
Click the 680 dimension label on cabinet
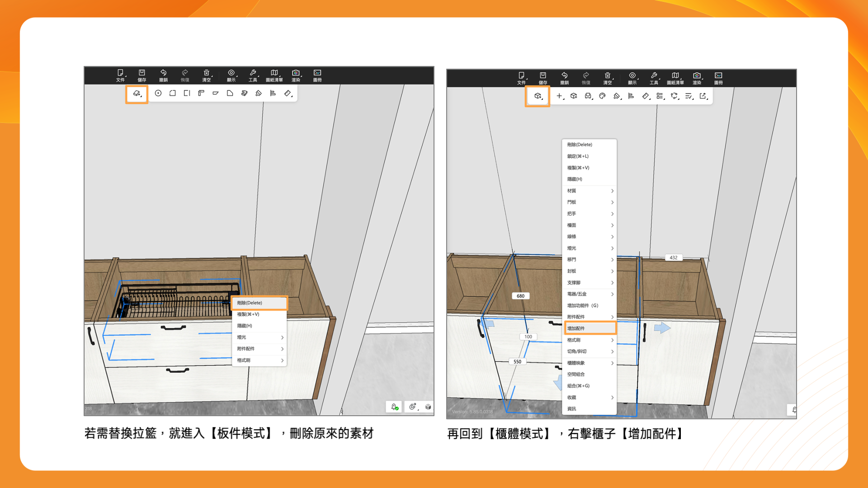point(520,296)
